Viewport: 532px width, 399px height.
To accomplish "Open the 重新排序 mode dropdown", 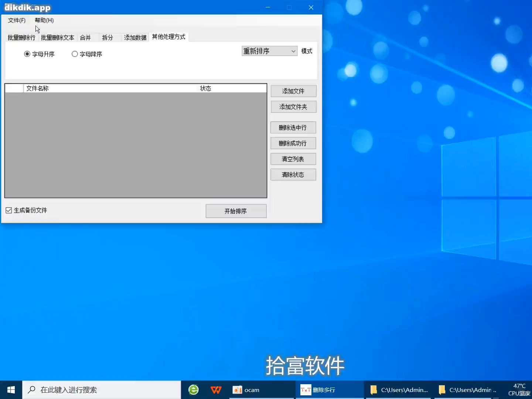I will click(269, 51).
